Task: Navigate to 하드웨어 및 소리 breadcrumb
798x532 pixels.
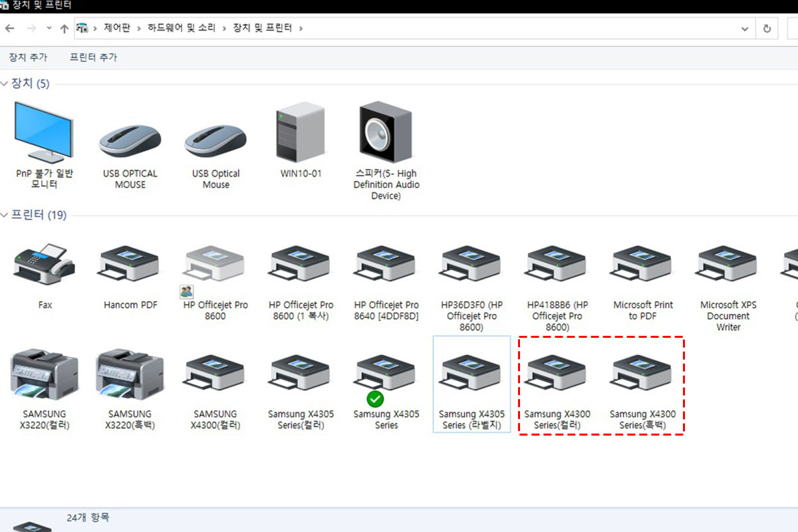Action: (182, 29)
